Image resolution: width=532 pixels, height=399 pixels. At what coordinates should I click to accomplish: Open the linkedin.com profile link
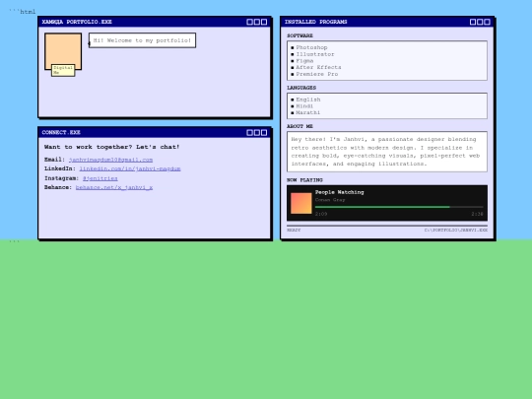tap(130, 168)
